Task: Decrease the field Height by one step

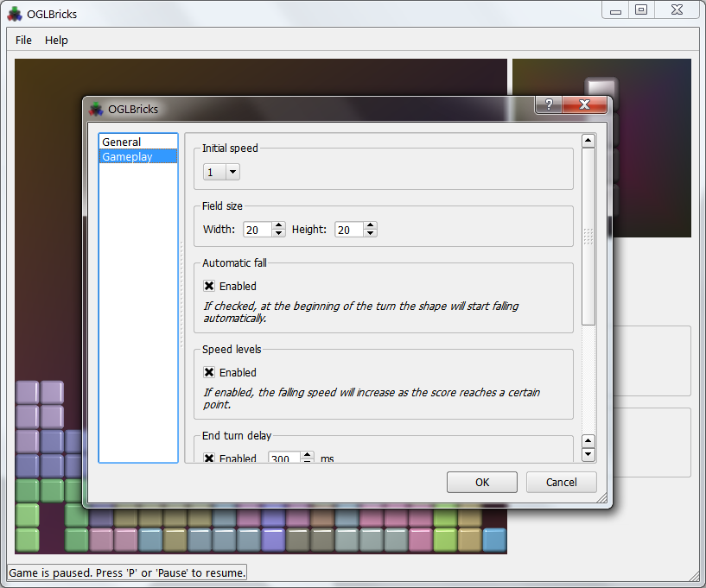Action: pyautogui.click(x=370, y=233)
